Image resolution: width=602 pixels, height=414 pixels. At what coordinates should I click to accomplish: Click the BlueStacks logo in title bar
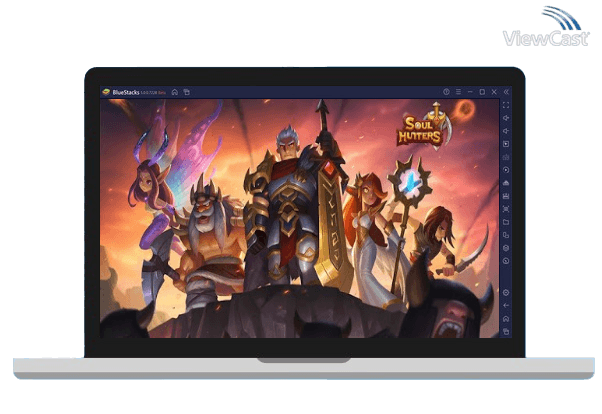click(106, 92)
